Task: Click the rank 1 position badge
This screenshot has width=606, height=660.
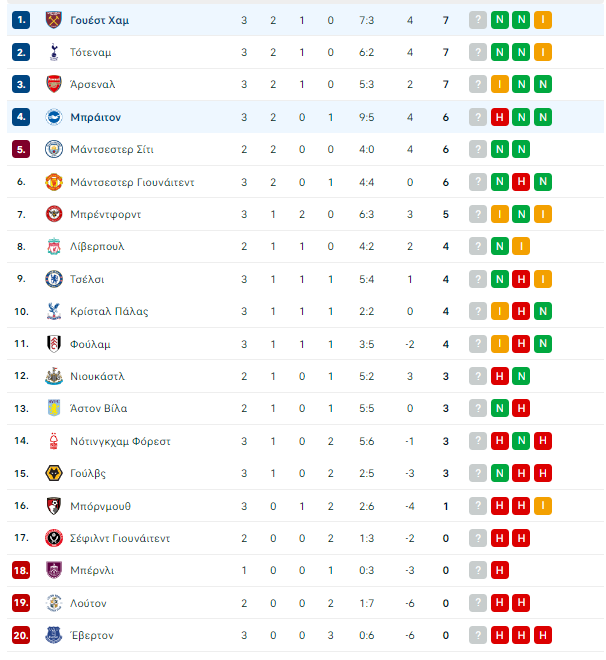Action: coord(21,20)
